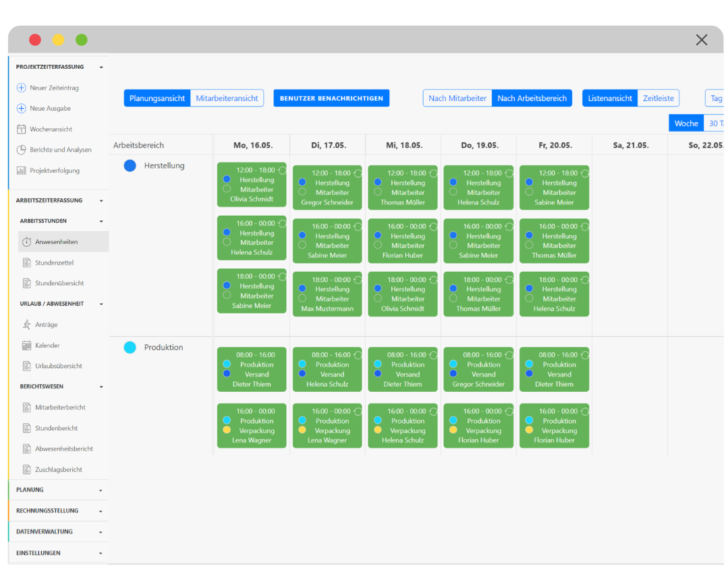Click the chart icon for Berichte und Analysen
Viewport: 728px width, 584px height.
21,150
